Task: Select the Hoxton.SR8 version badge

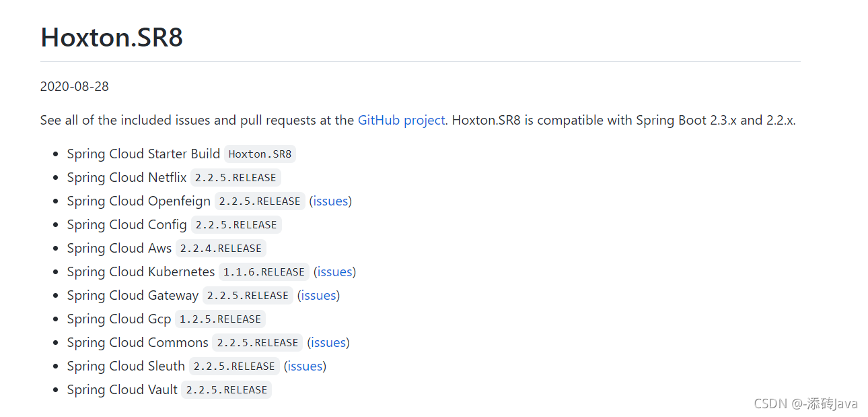Action: tap(260, 154)
